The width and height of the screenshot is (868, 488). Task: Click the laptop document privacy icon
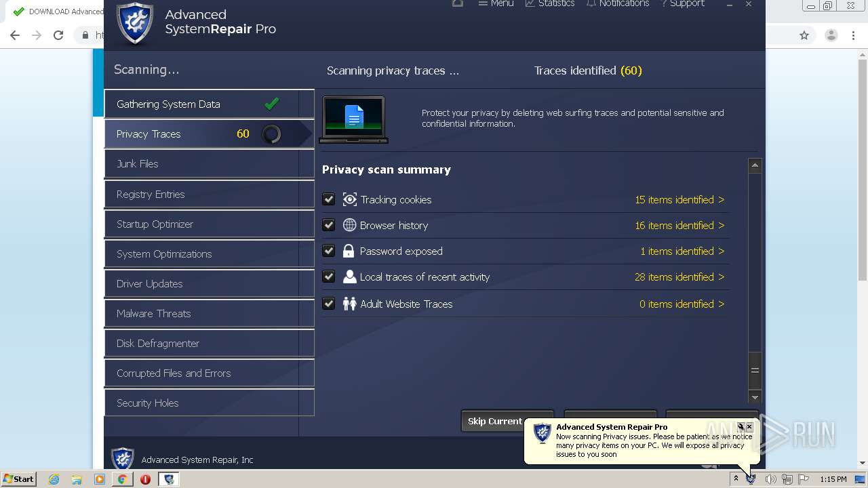353,119
